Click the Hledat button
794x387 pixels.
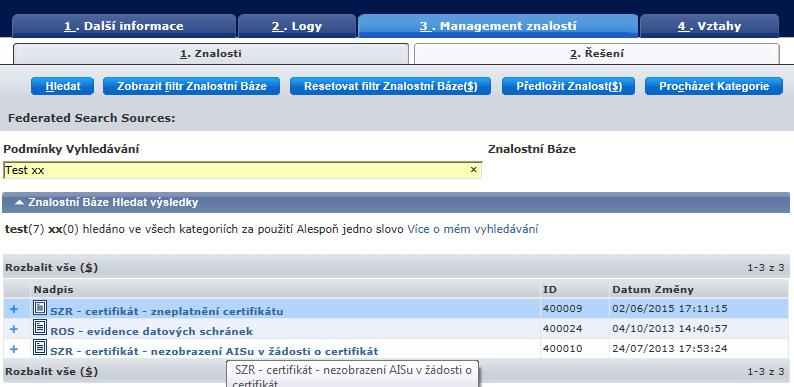(62, 86)
